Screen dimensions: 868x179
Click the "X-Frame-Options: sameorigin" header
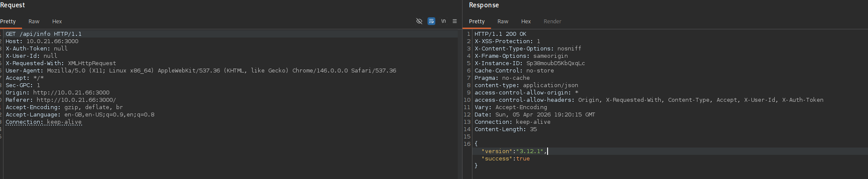pyautogui.click(x=521, y=56)
